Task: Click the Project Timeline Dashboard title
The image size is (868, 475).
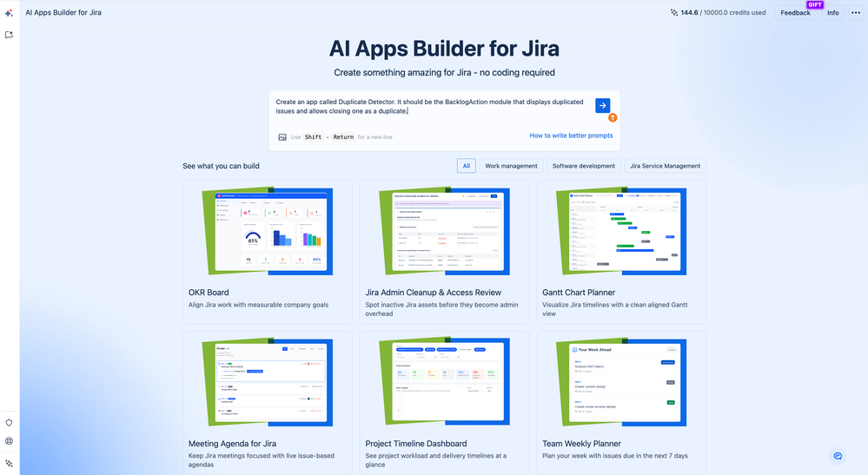Action: [415, 444]
